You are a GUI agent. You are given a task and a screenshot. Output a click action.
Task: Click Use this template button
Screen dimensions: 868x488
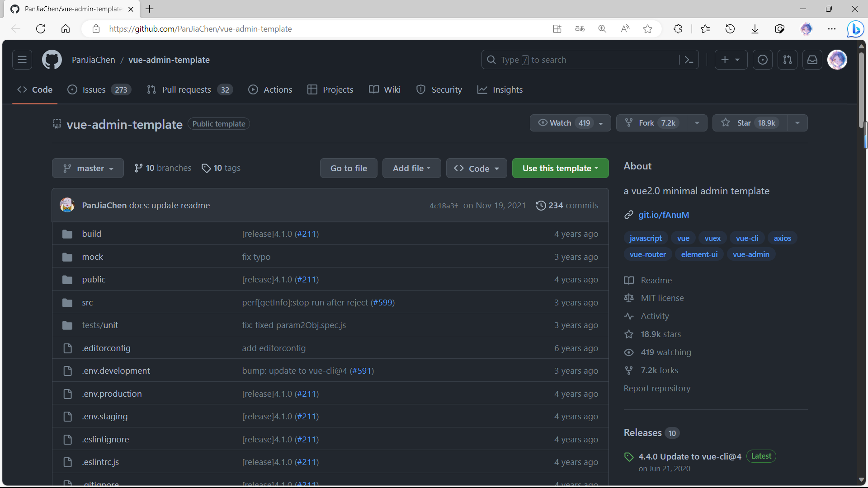pos(560,168)
